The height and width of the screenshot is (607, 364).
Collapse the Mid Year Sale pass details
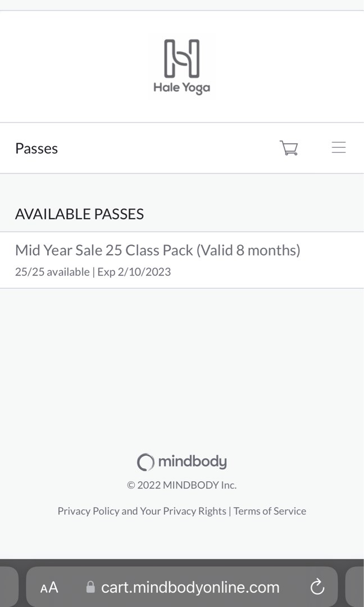[157, 250]
